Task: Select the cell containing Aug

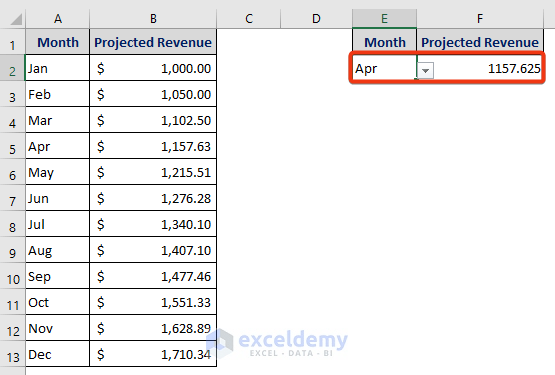Action: click(x=58, y=250)
